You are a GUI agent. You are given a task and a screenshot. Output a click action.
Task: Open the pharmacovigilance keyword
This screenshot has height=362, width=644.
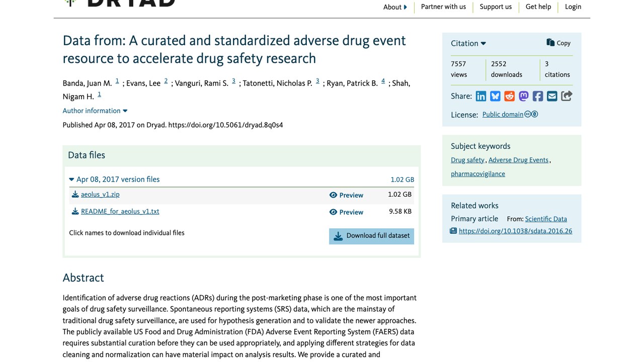pyautogui.click(x=478, y=174)
